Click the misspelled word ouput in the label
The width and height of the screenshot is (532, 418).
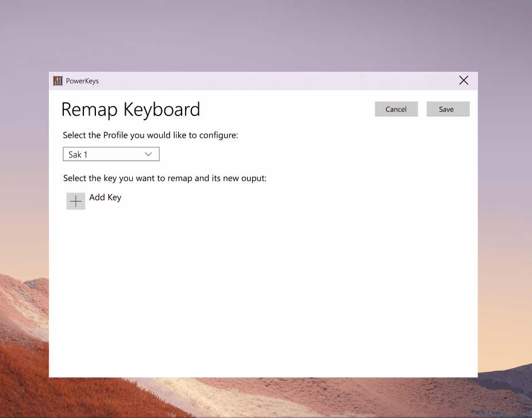pyautogui.click(x=253, y=179)
